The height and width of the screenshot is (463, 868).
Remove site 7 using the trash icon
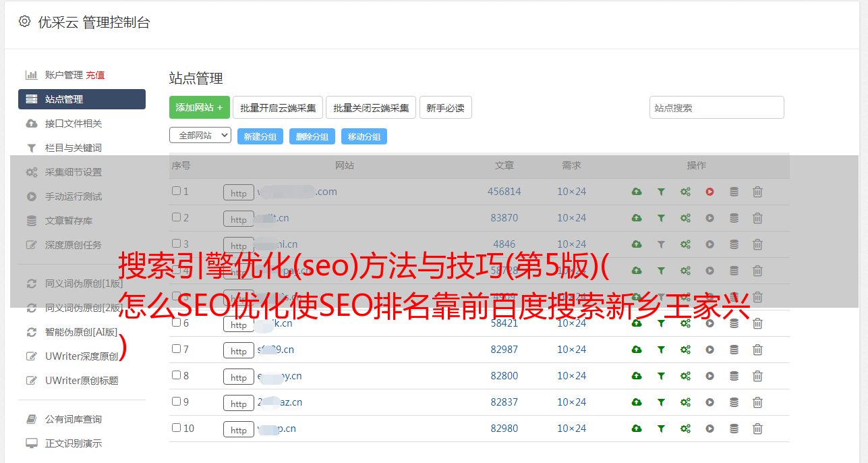coord(757,350)
